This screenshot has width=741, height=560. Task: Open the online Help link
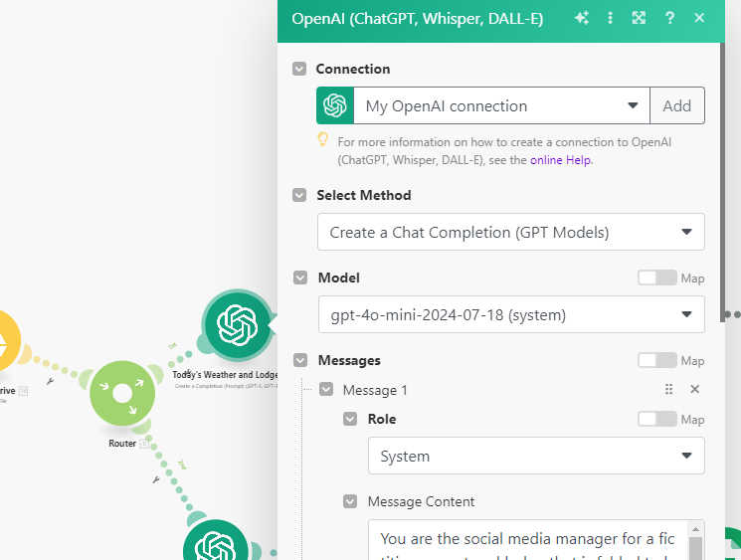point(560,160)
